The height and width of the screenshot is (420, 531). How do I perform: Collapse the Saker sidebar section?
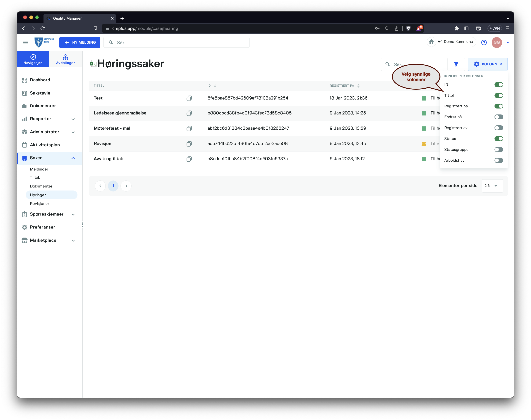(x=73, y=158)
